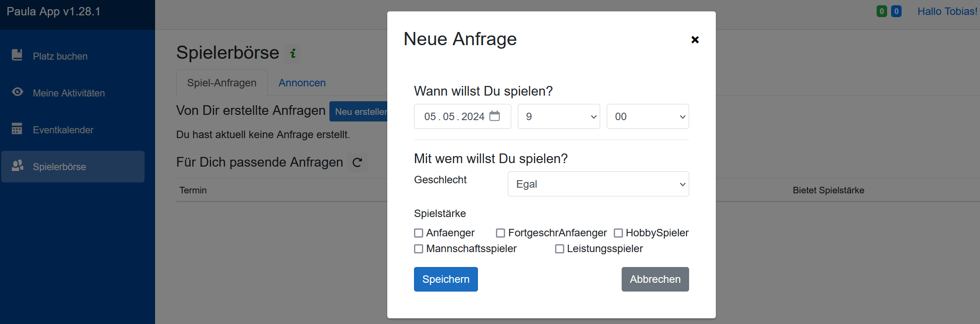Enable the FortgeschrAnfaenger skill level
The width and height of the screenshot is (980, 324).
click(501, 233)
